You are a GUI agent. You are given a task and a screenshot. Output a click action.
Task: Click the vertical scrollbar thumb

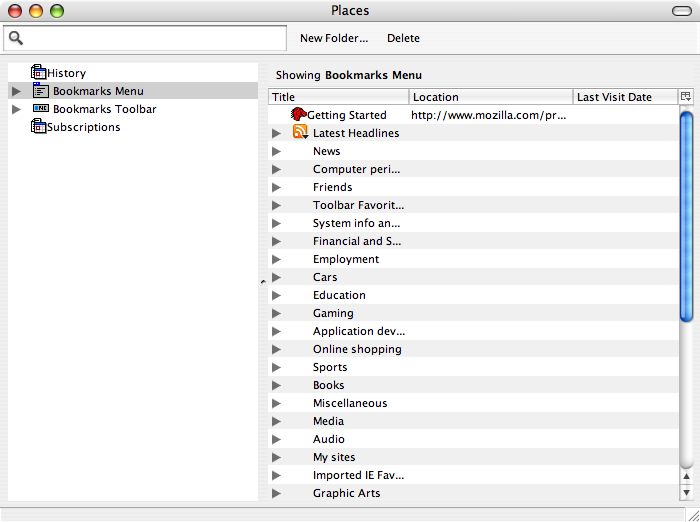pyautogui.click(x=686, y=215)
